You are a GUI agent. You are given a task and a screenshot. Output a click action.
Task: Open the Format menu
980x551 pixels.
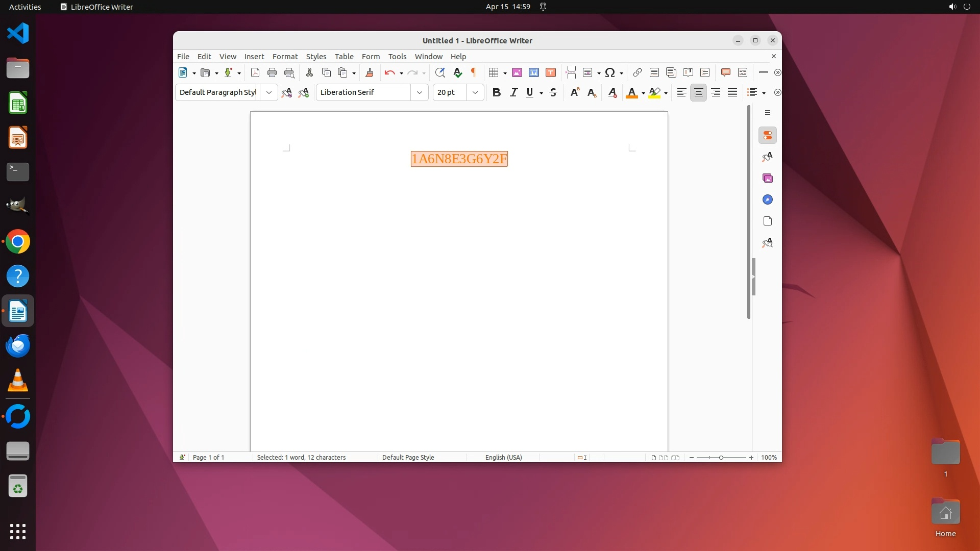(285, 57)
